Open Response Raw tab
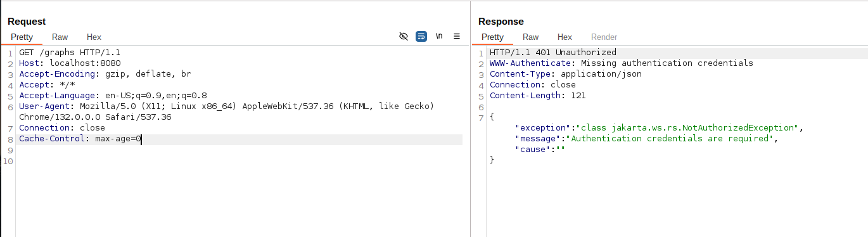This screenshot has width=868, height=237. point(531,37)
